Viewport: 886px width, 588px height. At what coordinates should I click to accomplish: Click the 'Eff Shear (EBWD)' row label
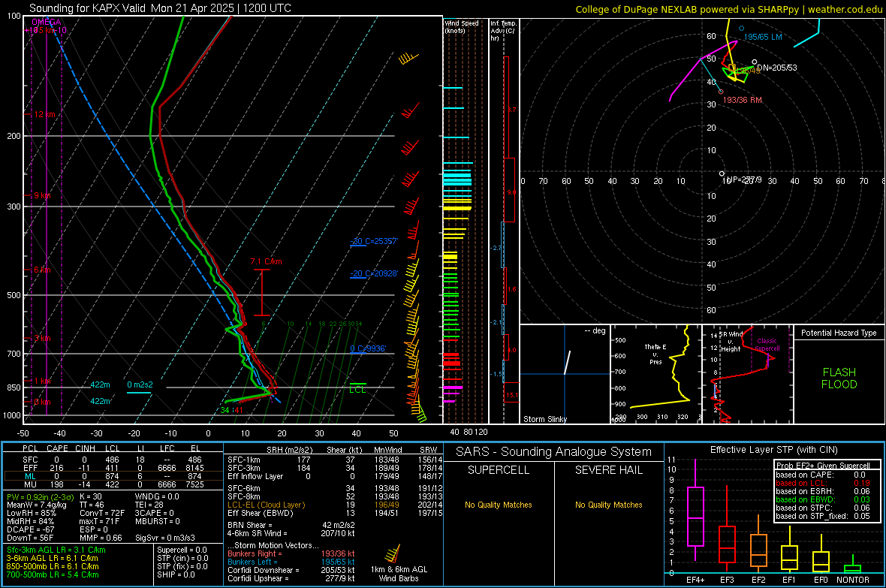(x=261, y=514)
